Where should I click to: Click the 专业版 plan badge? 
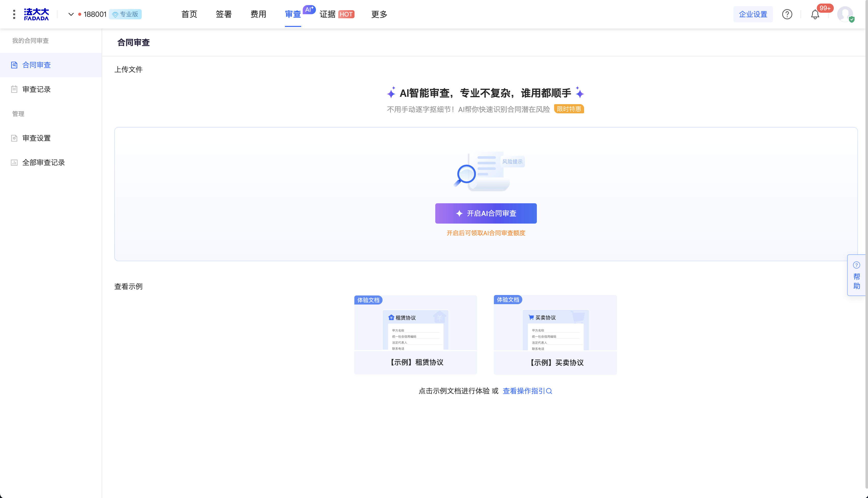click(x=125, y=14)
